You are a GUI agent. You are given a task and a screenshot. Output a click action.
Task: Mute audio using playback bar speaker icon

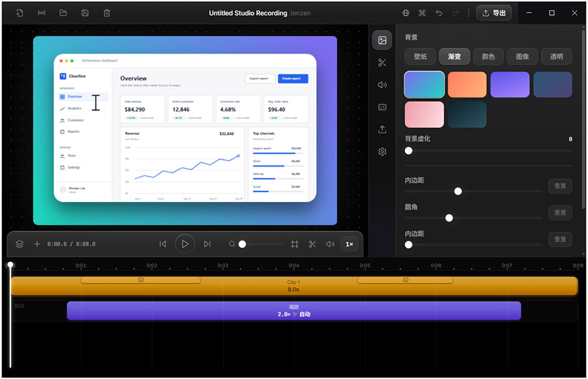coord(330,244)
